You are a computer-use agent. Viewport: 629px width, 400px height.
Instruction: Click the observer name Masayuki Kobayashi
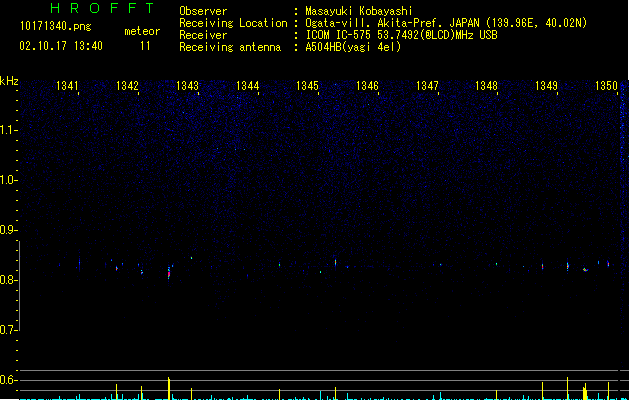(359, 11)
